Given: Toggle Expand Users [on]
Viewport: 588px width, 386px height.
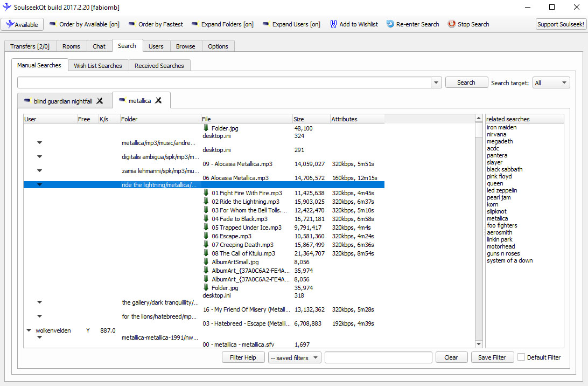Looking at the screenshot, I should [291, 24].
